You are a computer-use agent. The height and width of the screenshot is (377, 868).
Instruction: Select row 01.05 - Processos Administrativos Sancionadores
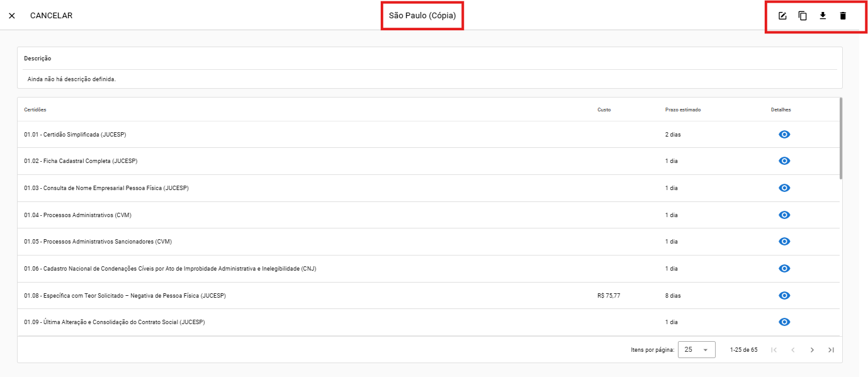(x=428, y=242)
